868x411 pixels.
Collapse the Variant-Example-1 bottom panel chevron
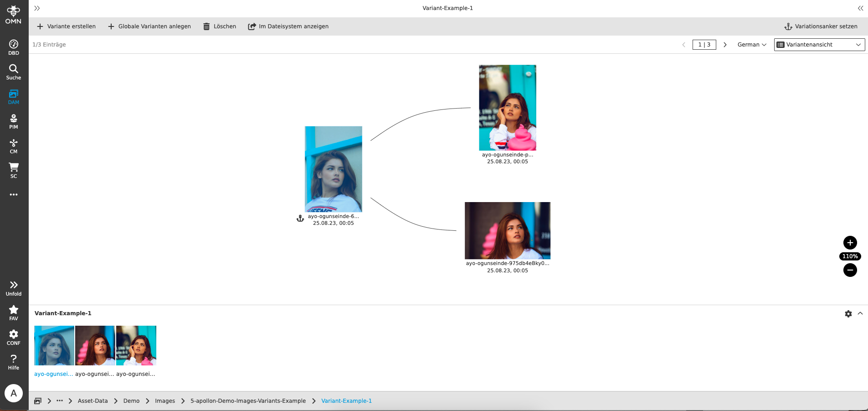[861, 313]
